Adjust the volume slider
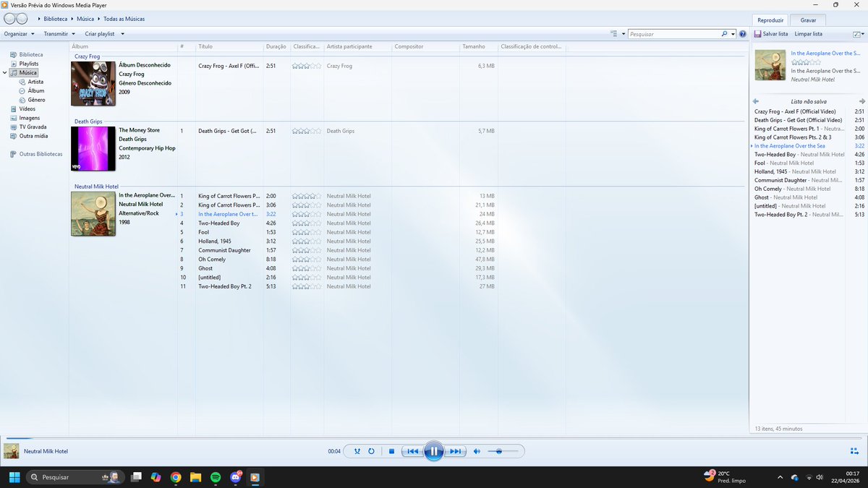 click(x=503, y=451)
